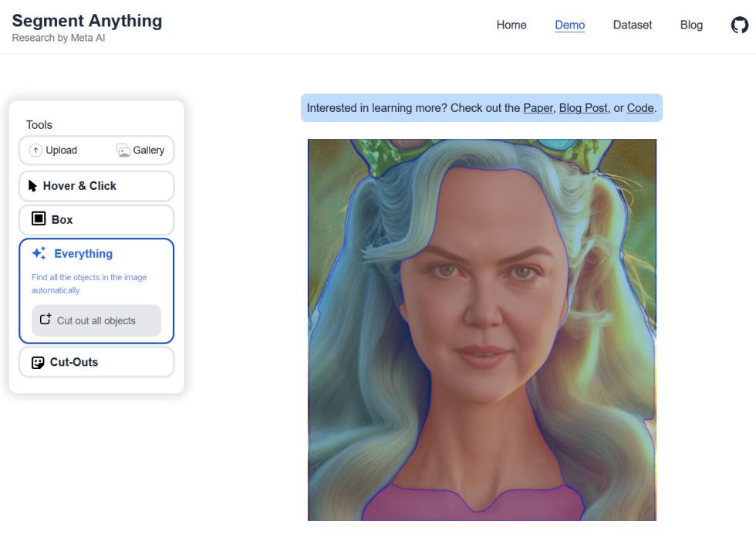Viewport: 756px width, 548px height.
Task: Navigate to the Home menu item
Action: coord(511,25)
